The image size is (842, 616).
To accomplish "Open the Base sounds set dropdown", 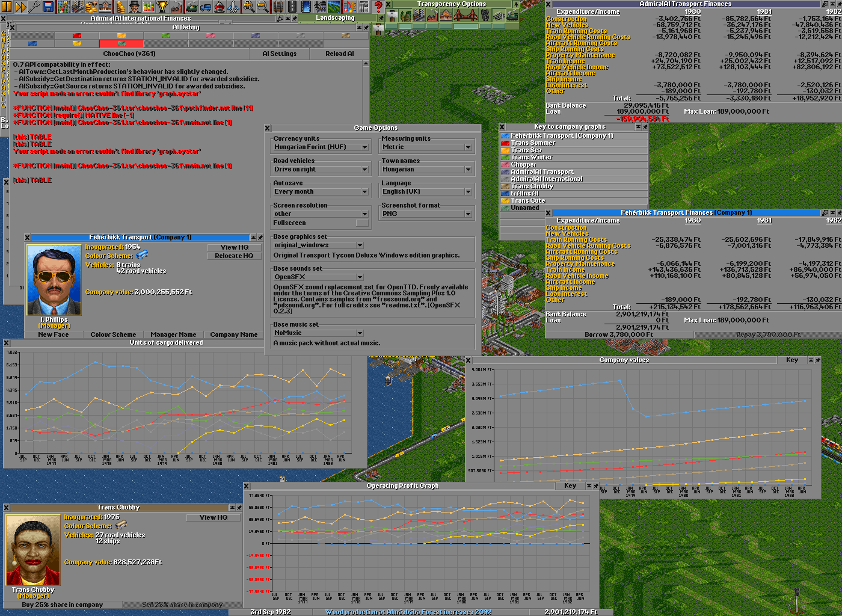I will coord(318,277).
